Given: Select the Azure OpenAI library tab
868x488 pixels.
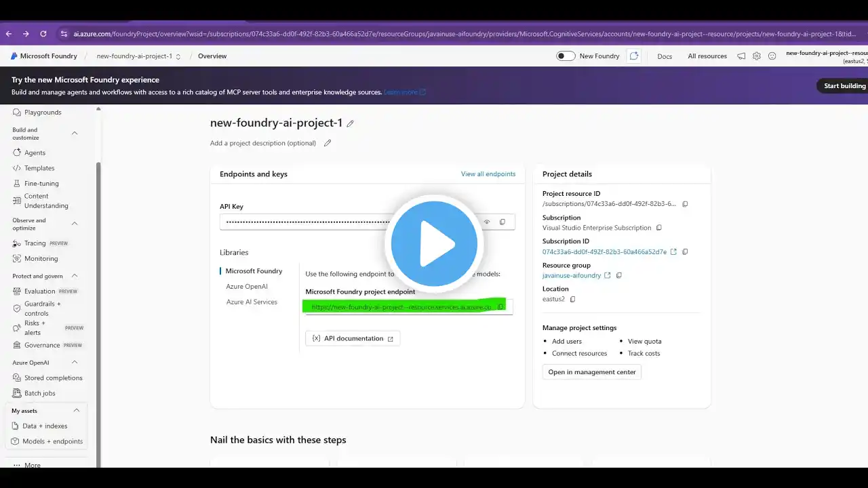Looking at the screenshot, I should tap(247, 287).
